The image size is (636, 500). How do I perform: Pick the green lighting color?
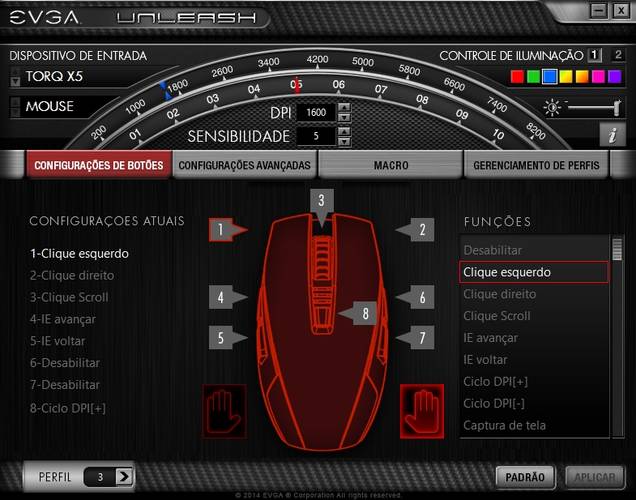533,76
